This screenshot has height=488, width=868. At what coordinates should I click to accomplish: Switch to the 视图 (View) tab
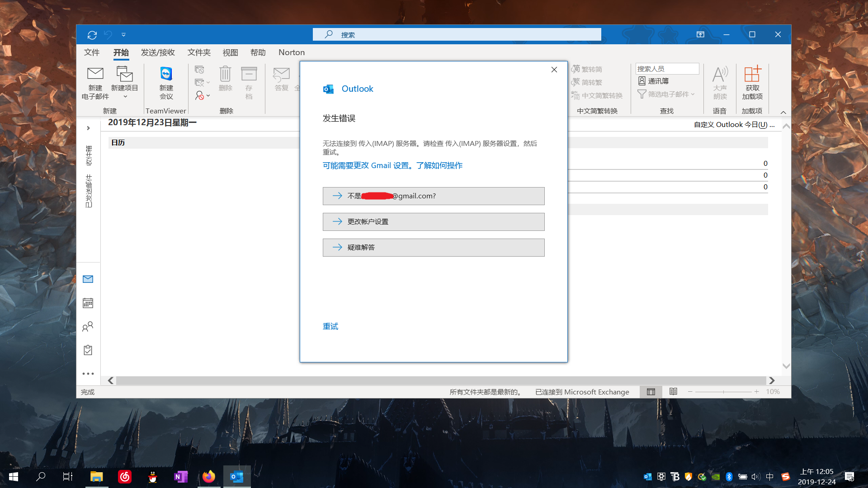pos(230,52)
